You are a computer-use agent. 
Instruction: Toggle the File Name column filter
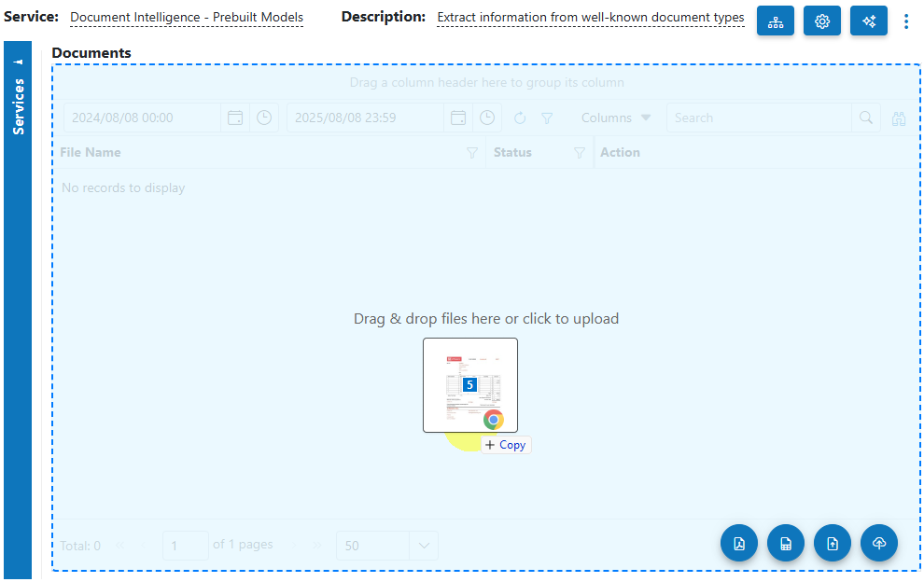[472, 152]
